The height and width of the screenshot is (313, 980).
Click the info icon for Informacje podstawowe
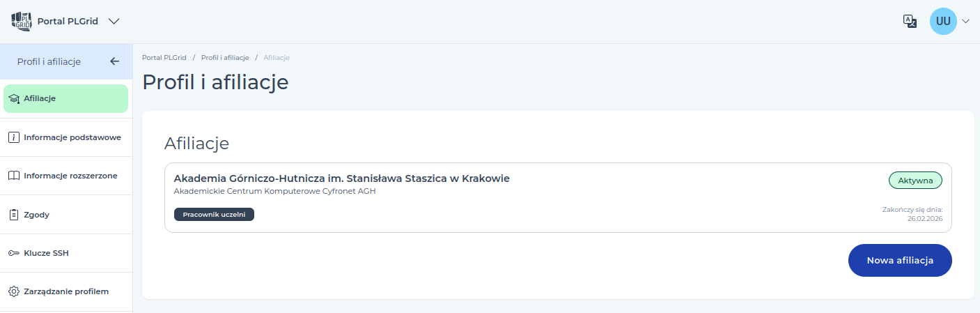14,137
